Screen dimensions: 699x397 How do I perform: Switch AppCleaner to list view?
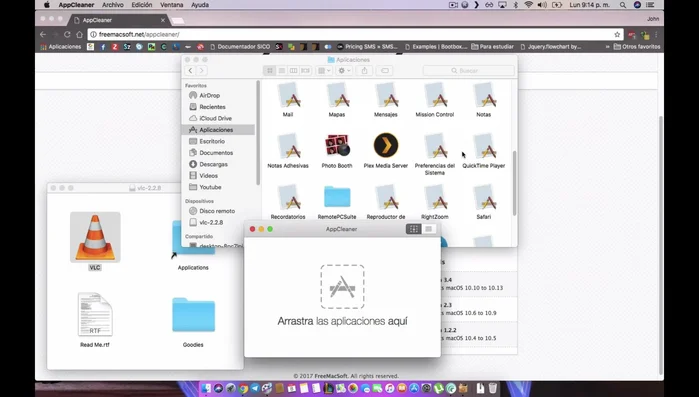coord(428,229)
